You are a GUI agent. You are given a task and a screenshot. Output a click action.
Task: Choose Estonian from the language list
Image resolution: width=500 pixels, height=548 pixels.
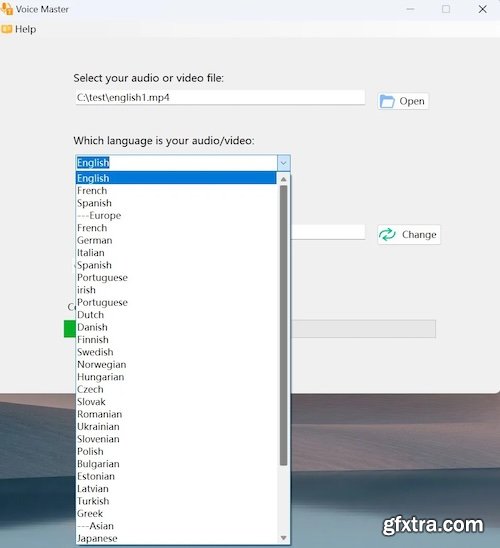coord(176,476)
